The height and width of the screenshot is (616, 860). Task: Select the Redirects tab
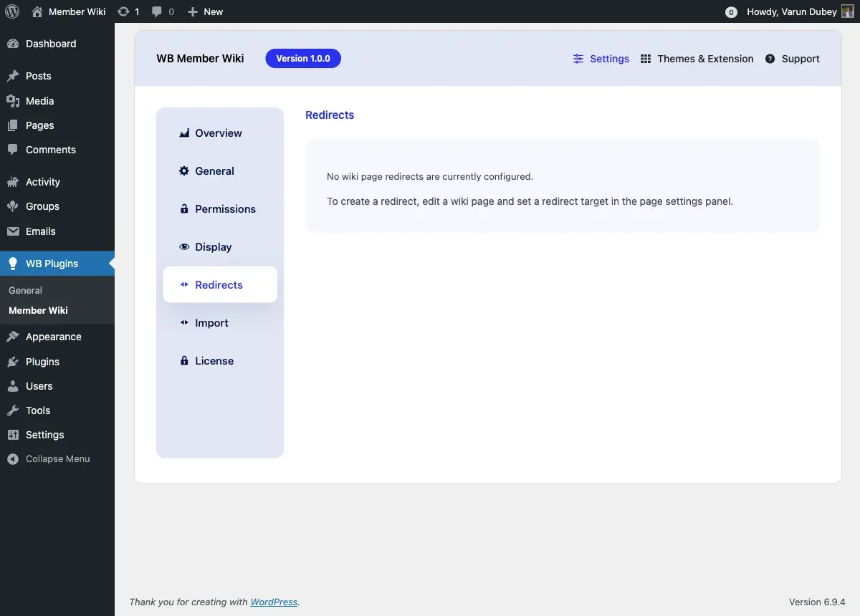tap(220, 284)
